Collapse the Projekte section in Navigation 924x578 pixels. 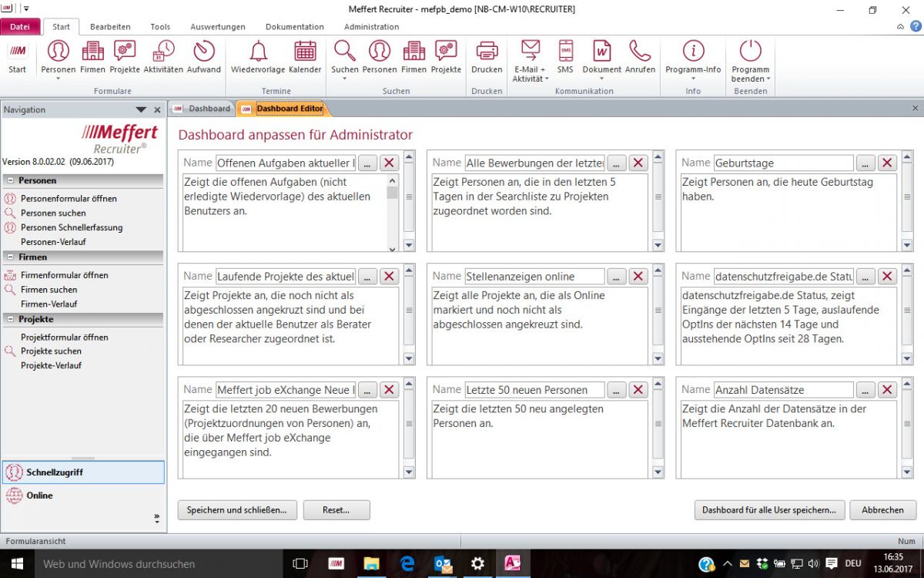click(x=12, y=319)
